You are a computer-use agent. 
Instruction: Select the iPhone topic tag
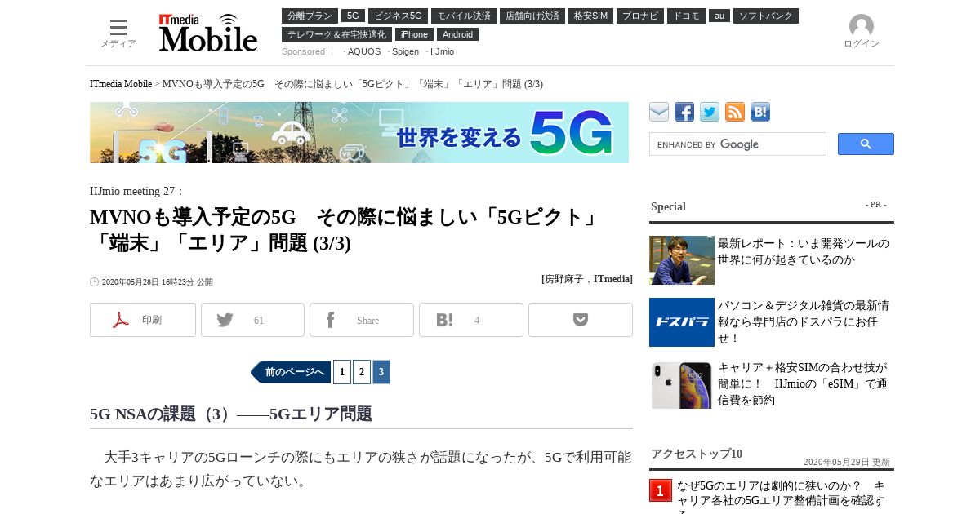point(414,34)
